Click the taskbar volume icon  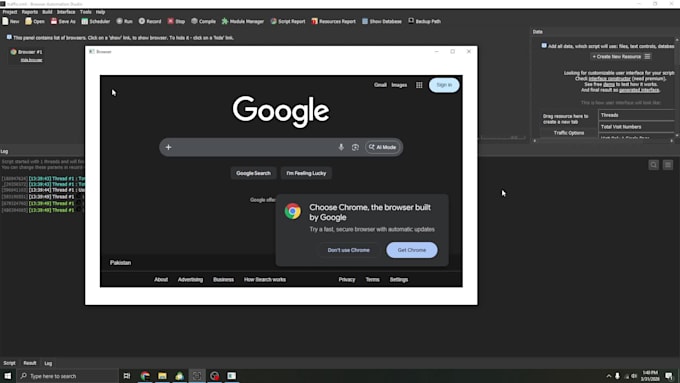point(634,376)
